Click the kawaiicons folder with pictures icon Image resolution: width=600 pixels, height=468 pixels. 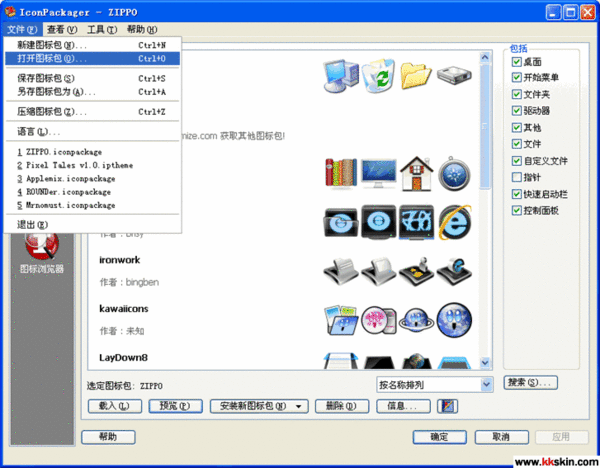tap(341, 320)
